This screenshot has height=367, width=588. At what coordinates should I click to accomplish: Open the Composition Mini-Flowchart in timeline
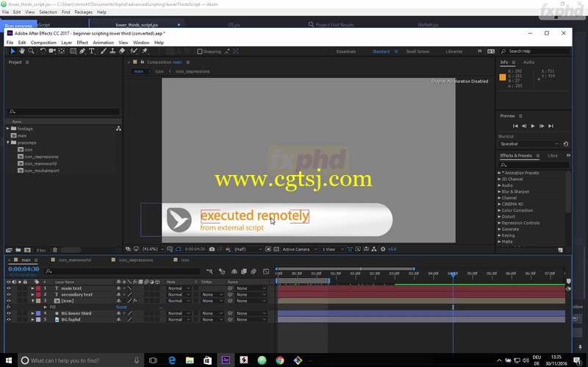click(x=209, y=271)
